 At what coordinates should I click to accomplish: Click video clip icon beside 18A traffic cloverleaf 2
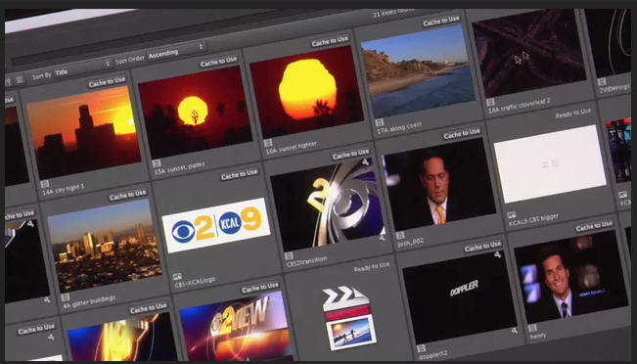click(x=491, y=102)
